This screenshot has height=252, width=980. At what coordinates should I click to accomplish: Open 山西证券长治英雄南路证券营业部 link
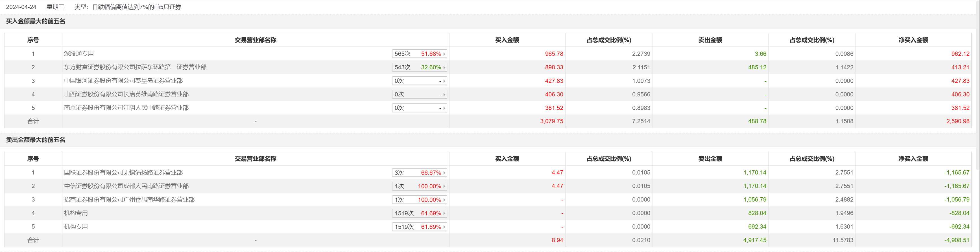tap(126, 94)
